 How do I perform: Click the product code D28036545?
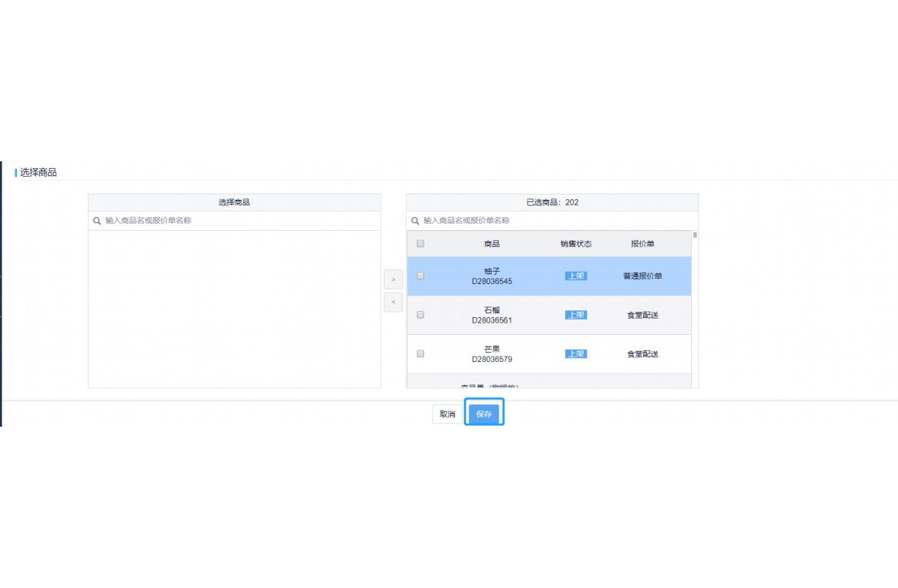tap(492, 281)
